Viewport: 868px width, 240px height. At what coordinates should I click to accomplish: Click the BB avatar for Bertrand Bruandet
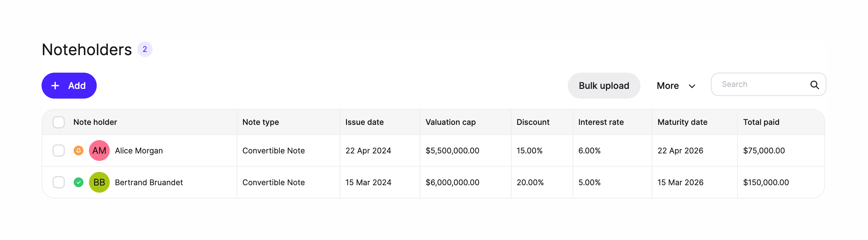tap(99, 182)
